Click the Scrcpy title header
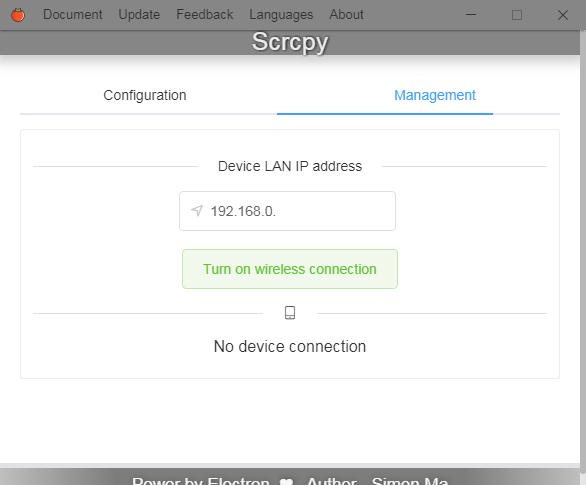The image size is (586, 485). click(x=290, y=42)
